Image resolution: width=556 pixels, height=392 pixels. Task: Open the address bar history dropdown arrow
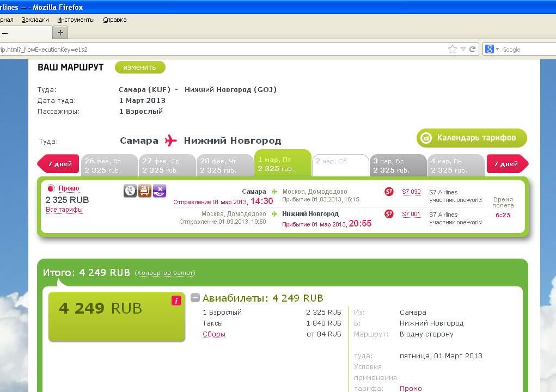(463, 49)
